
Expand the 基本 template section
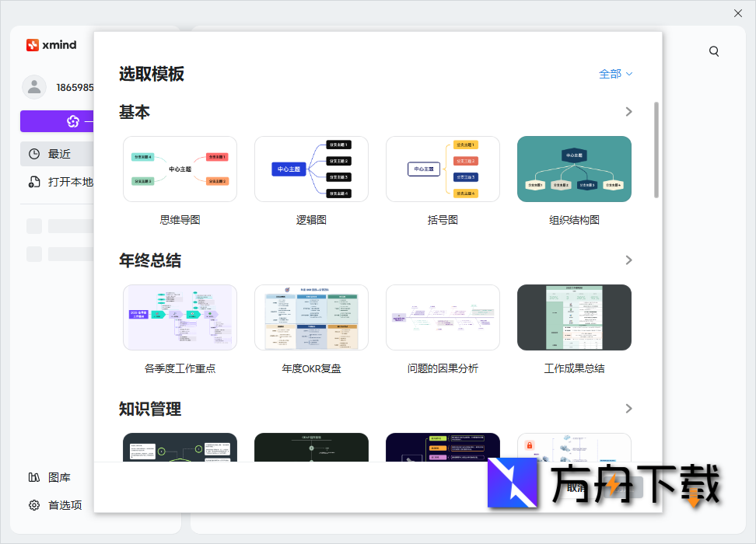(628, 111)
